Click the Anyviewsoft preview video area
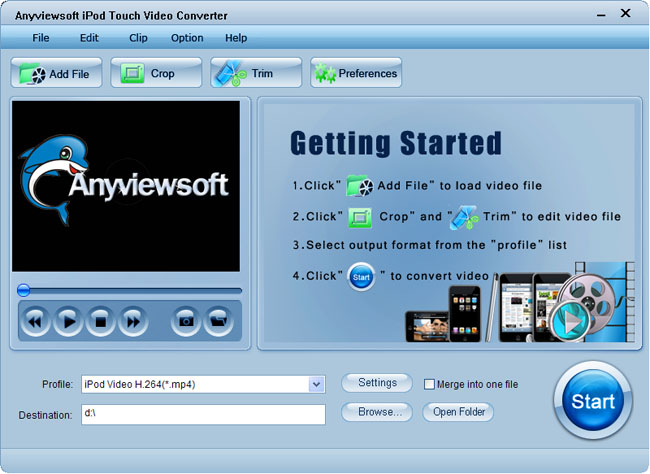Image resolution: width=650 pixels, height=474 pixels. point(126,186)
